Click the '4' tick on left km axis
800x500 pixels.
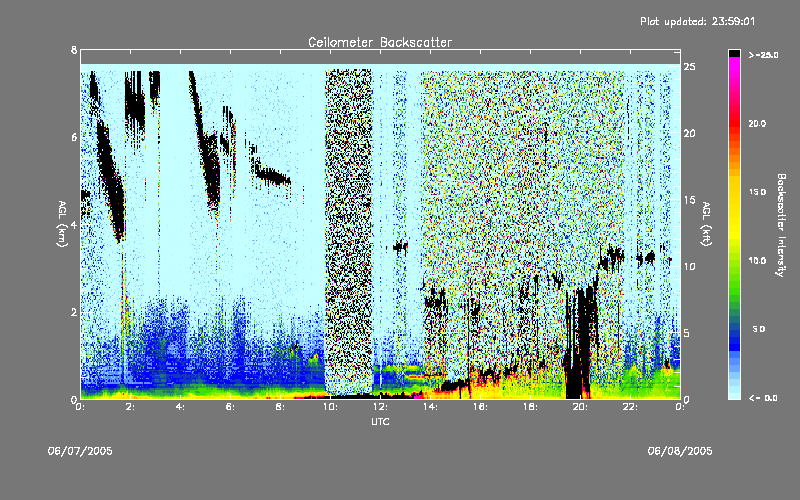click(74, 224)
